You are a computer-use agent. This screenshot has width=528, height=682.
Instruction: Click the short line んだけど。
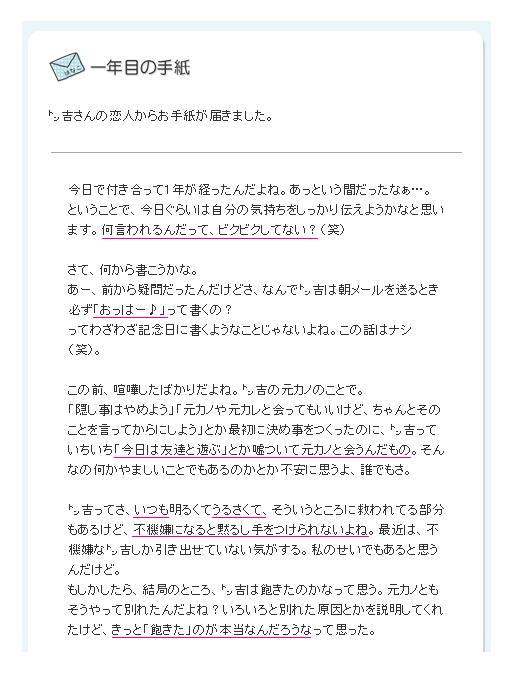tap(94, 569)
